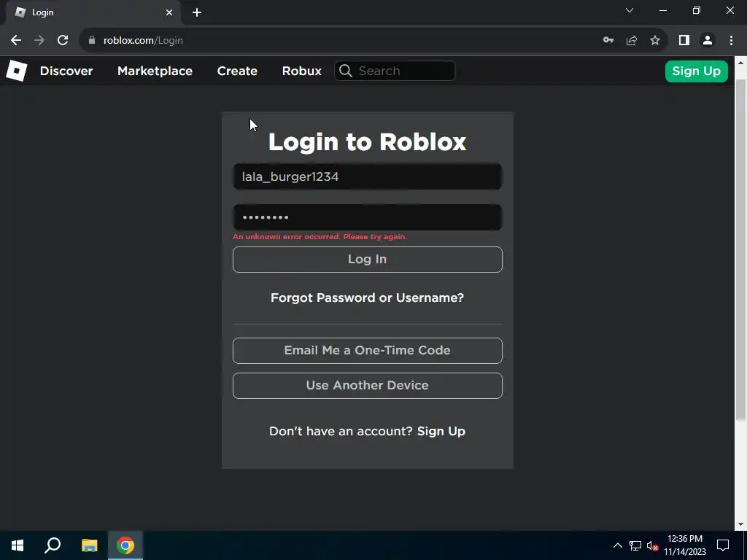Open File Explorer from taskbar
This screenshot has height=560, width=747.
click(x=89, y=545)
